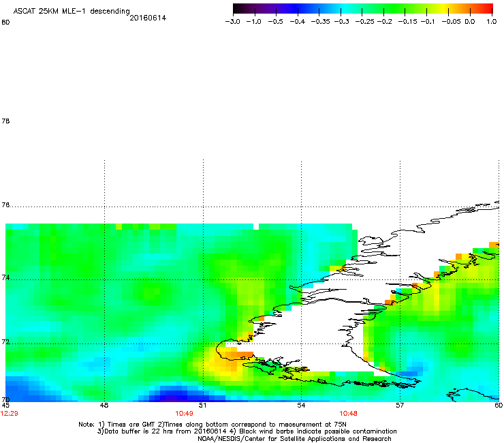Click the dark blue patch near longitude 50

181,395
